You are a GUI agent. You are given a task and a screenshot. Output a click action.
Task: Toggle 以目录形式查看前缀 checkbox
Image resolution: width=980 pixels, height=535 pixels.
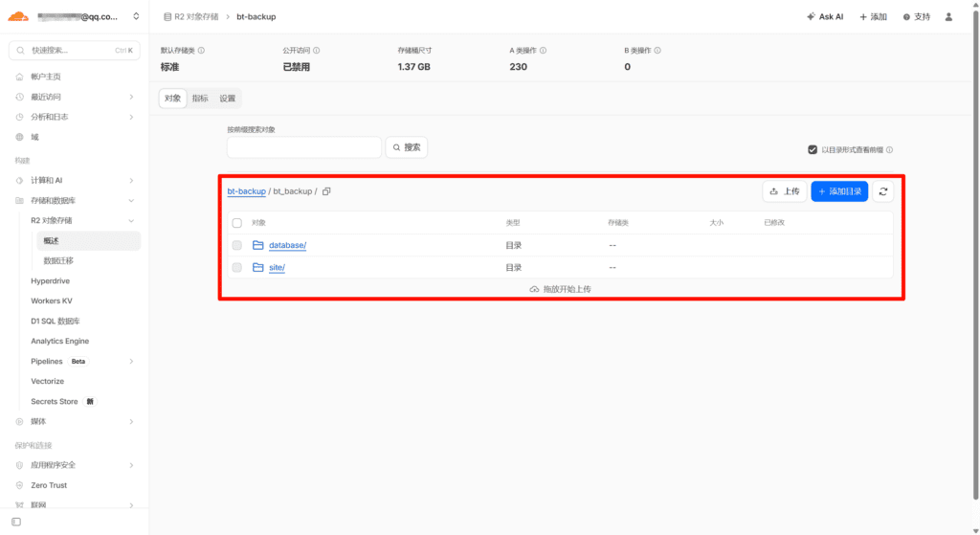click(x=813, y=149)
